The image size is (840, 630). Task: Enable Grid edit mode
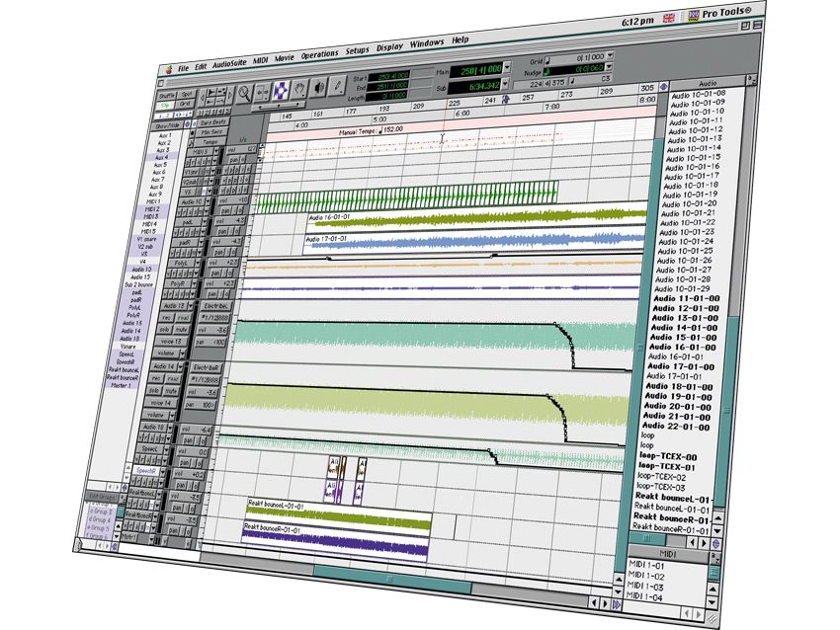[x=187, y=104]
